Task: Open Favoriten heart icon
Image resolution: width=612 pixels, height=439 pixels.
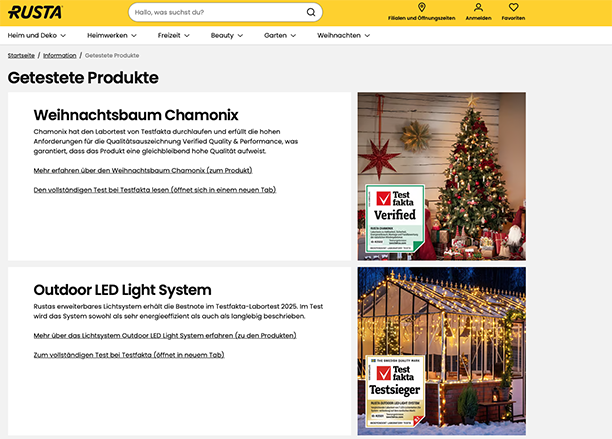Action: click(x=513, y=8)
